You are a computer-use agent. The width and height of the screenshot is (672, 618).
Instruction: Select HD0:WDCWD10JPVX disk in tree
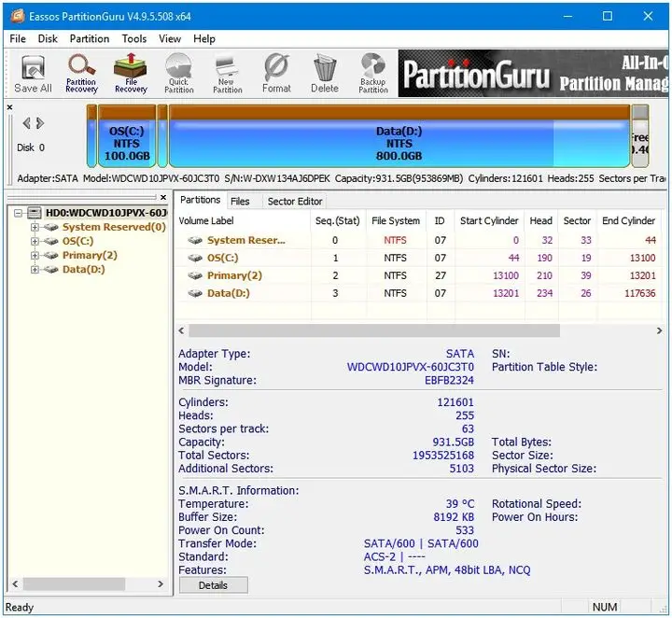tap(106, 213)
